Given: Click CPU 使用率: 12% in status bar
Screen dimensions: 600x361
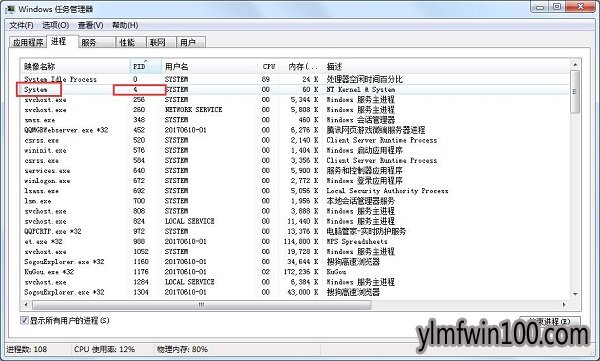Looking at the screenshot, I should point(104,349).
